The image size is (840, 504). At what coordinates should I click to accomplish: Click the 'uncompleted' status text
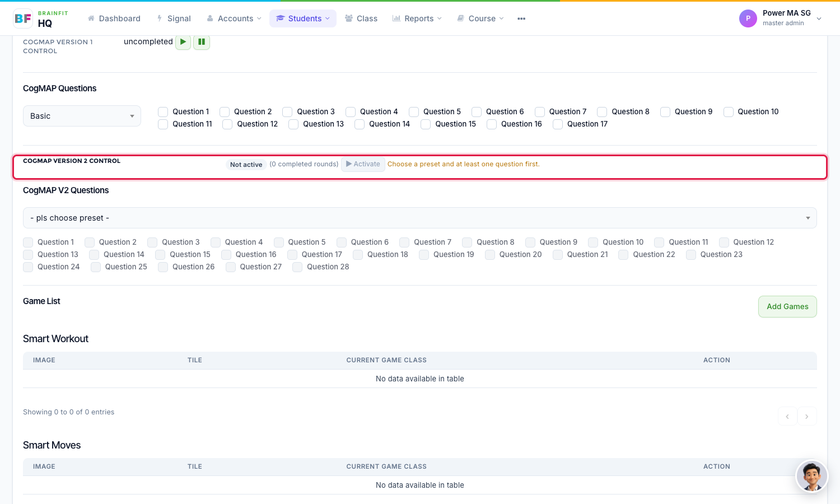[148, 41]
